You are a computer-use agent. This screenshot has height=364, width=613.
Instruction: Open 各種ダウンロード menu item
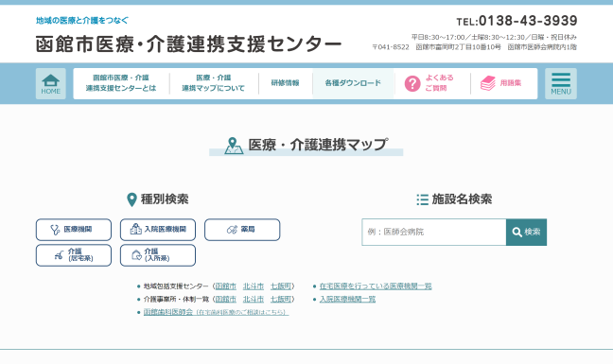click(x=353, y=83)
